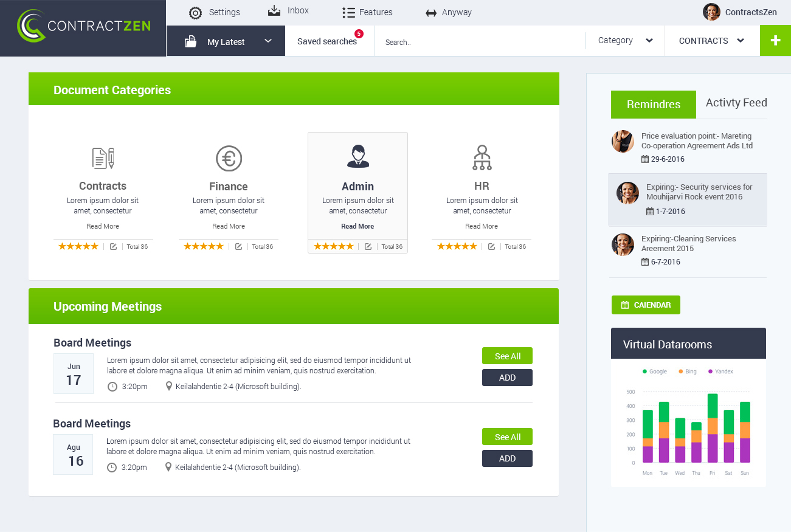791x532 pixels.
Task: Click the Jun 17 date tile
Action: 74,373
